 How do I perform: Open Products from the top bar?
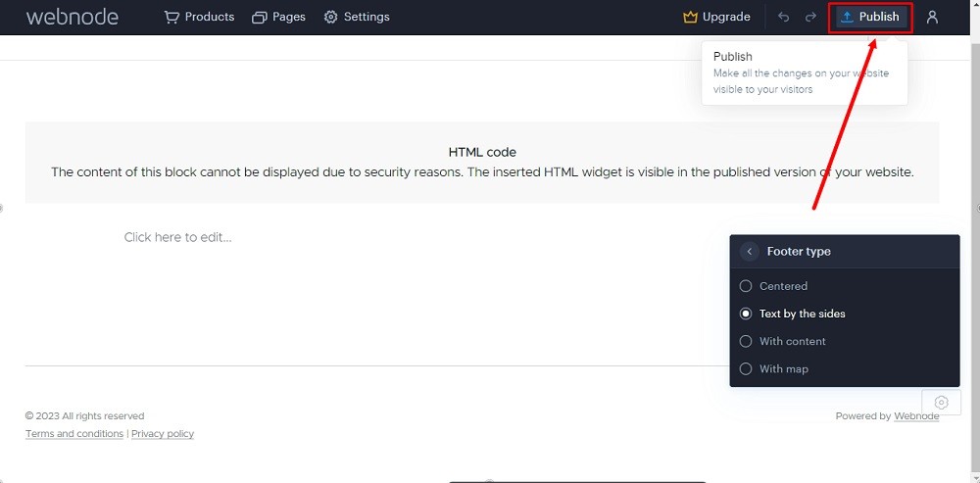(x=199, y=17)
